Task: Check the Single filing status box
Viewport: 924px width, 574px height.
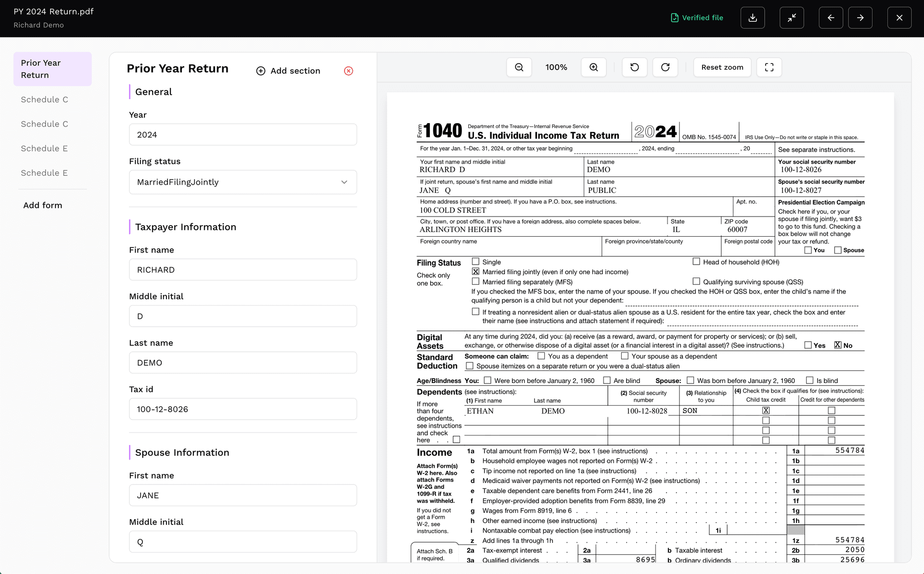Action: coord(475,262)
